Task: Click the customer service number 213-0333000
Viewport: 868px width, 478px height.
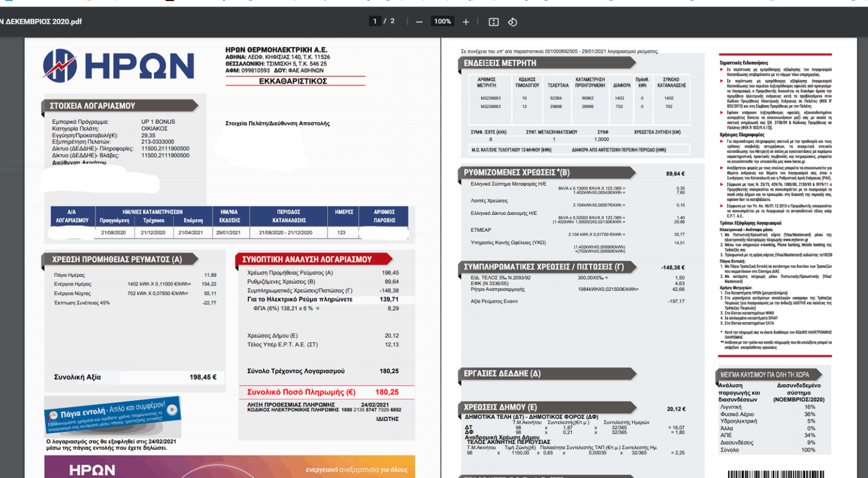Action: point(157,142)
